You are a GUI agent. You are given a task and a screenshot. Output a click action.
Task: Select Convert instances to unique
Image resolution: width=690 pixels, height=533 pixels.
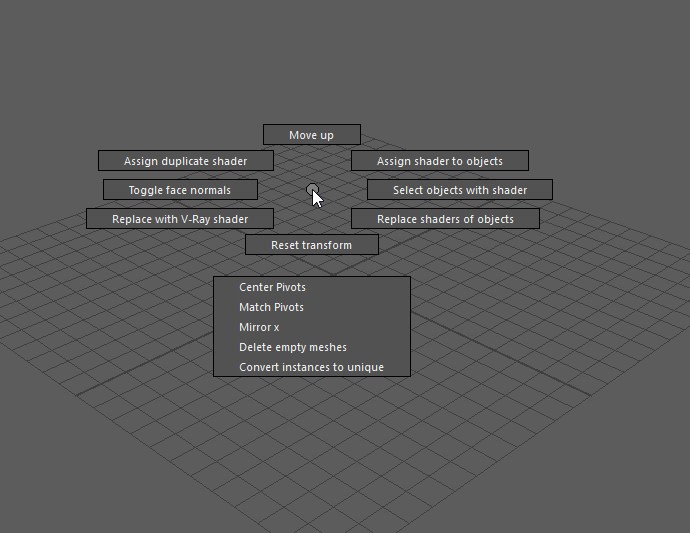pos(312,367)
